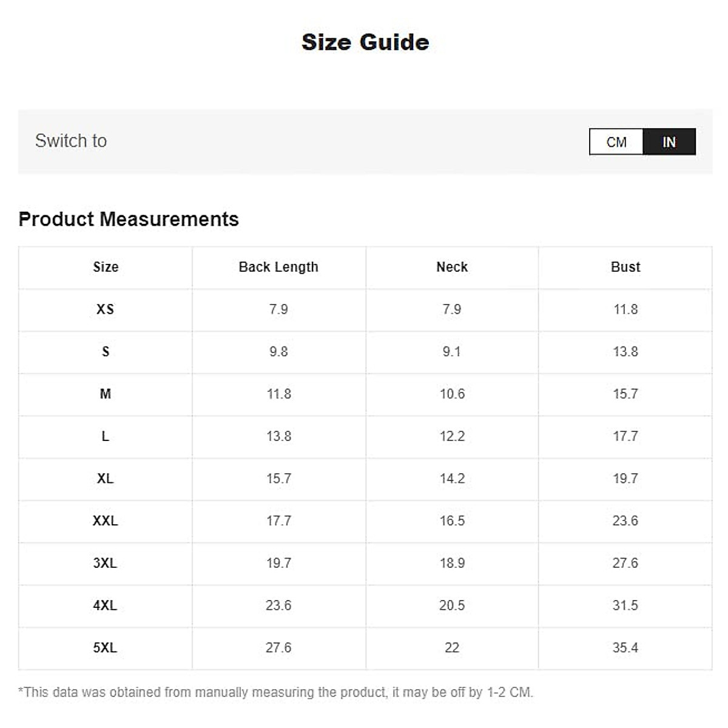Image resolution: width=728 pixels, height=728 pixels.
Task: Select the 3XL size row label
Action: click(x=106, y=563)
